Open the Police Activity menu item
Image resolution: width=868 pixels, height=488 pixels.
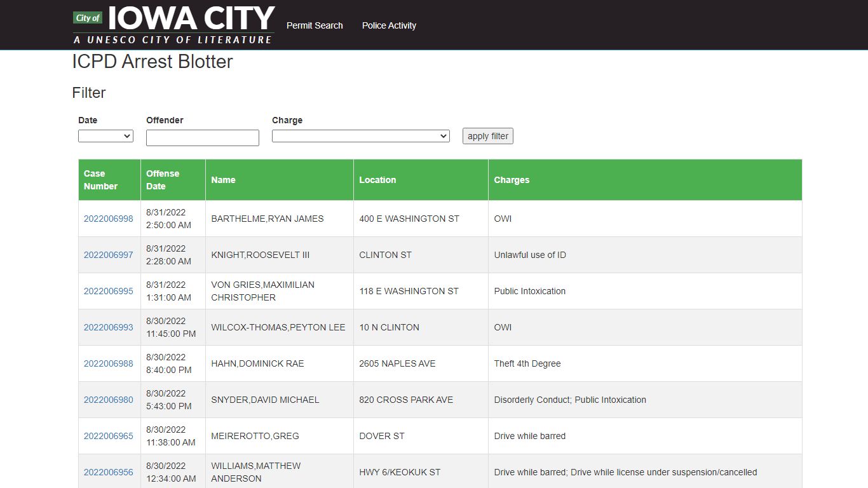389,25
